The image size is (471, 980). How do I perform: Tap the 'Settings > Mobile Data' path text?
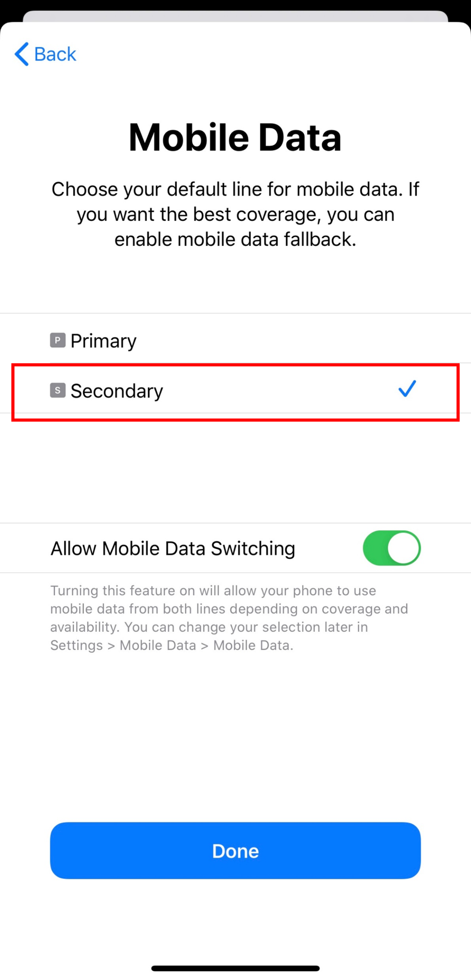pos(172,645)
